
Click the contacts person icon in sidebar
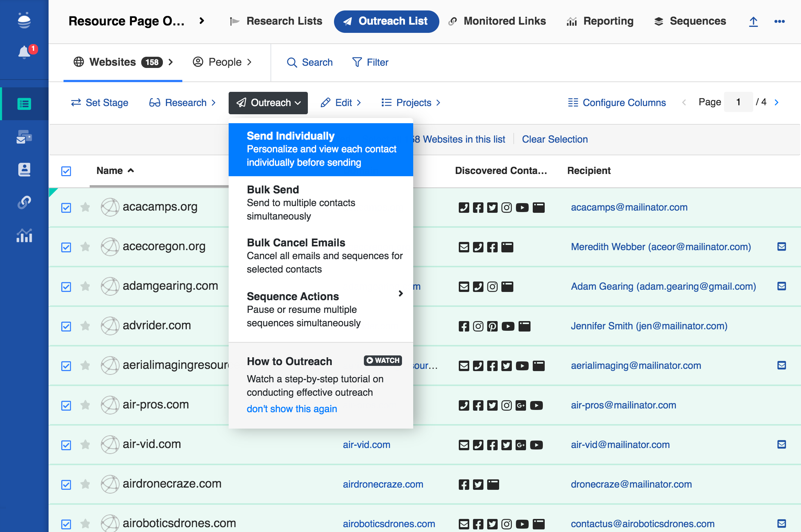pos(24,169)
